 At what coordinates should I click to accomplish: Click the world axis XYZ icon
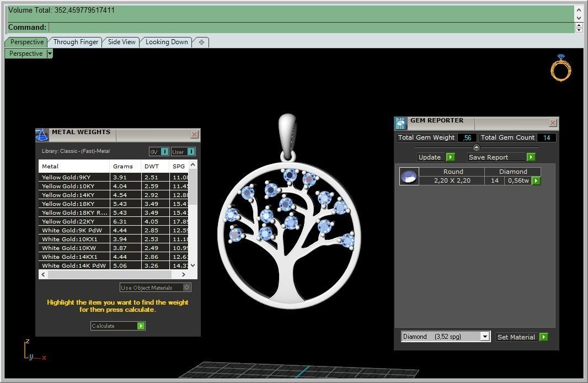click(35, 351)
